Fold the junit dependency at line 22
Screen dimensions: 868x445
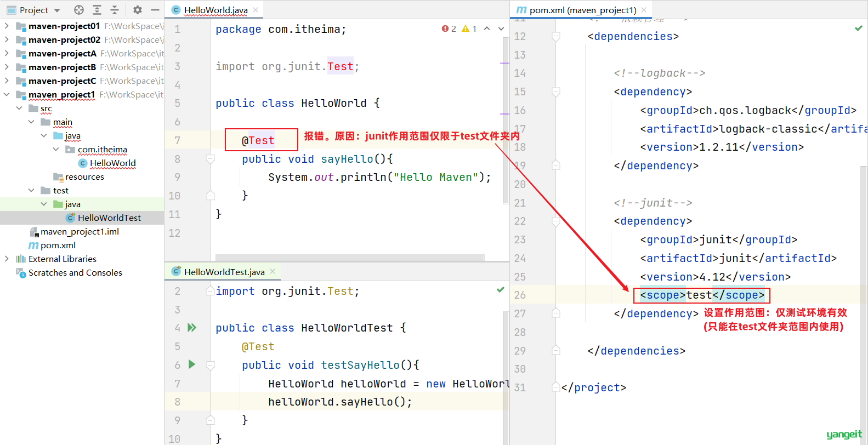[556, 221]
